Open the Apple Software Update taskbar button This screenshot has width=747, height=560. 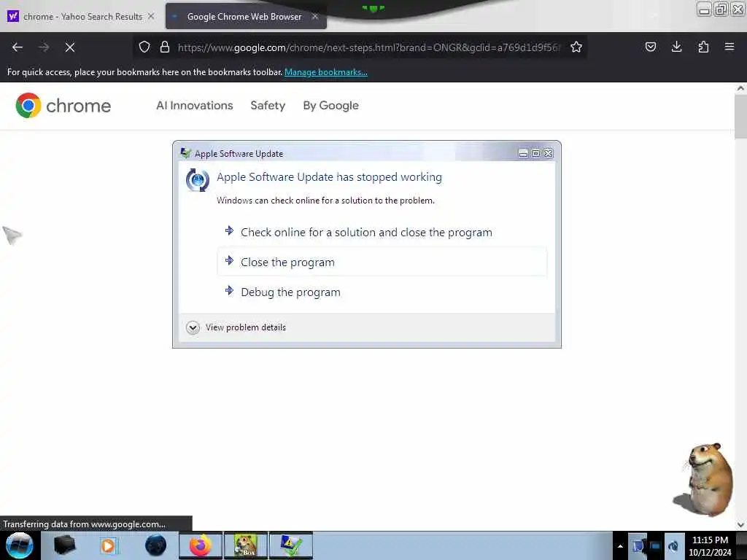point(291,545)
